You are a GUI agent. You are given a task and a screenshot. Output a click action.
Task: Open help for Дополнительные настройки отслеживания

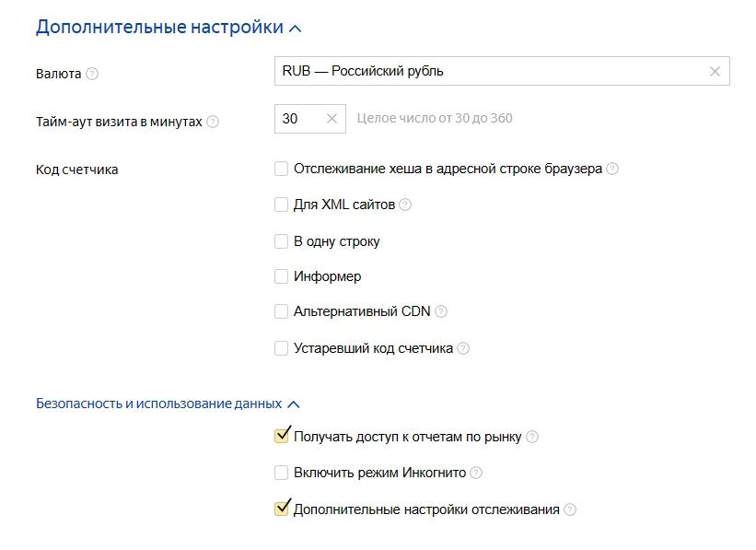click(x=570, y=509)
